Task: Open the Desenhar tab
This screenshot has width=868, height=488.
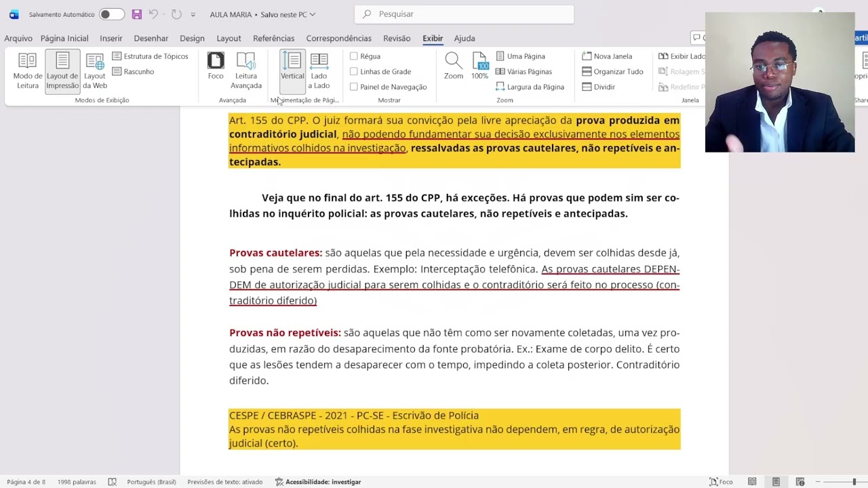Action: pos(151,39)
